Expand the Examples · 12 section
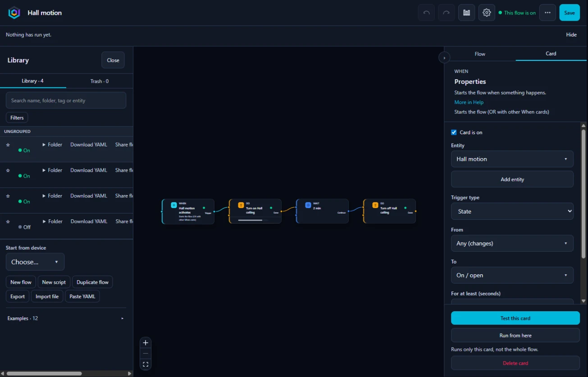 [66, 318]
